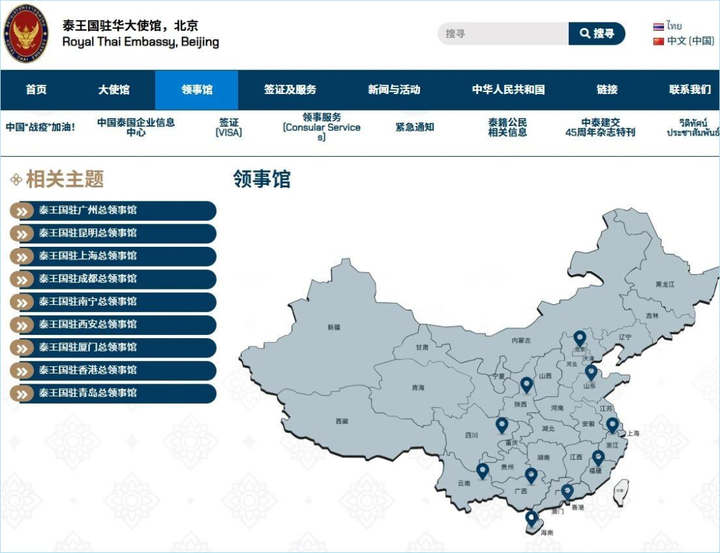Click the 搜寻 search button
The width and height of the screenshot is (720, 553).
pyautogui.click(x=597, y=34)
